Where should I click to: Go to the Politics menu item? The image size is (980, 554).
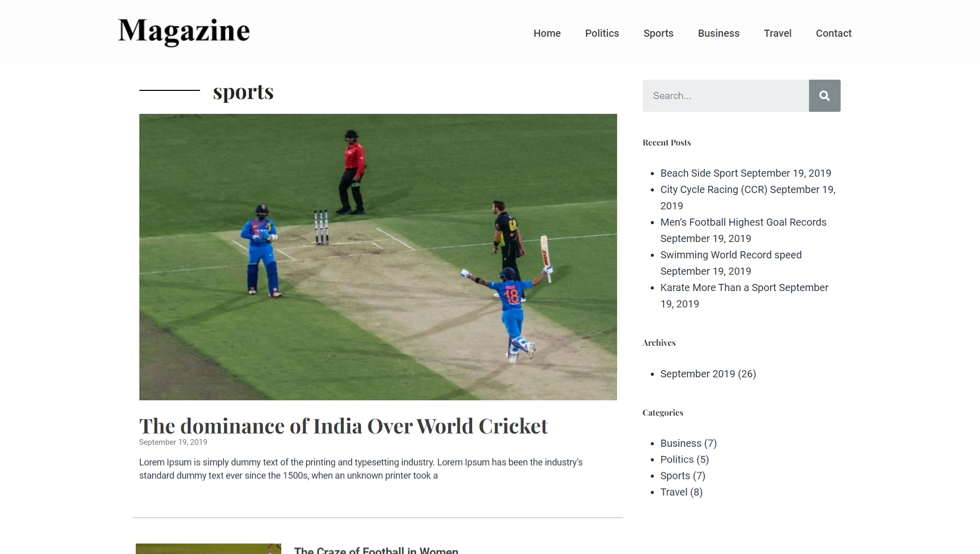(602, 33)
